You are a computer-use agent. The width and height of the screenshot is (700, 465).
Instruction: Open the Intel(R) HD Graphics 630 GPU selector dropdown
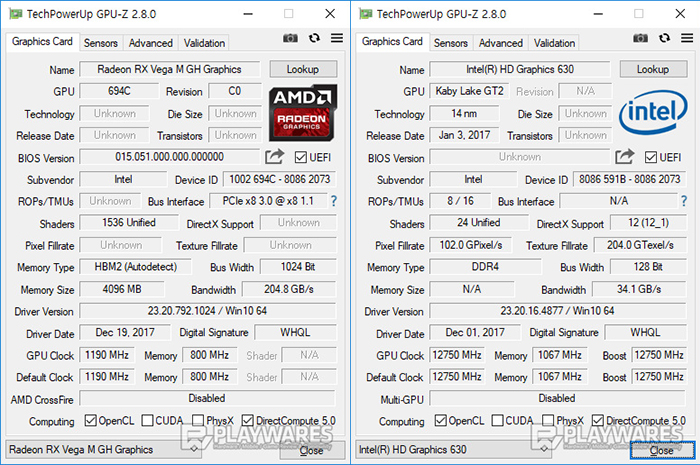pos(454,449)
